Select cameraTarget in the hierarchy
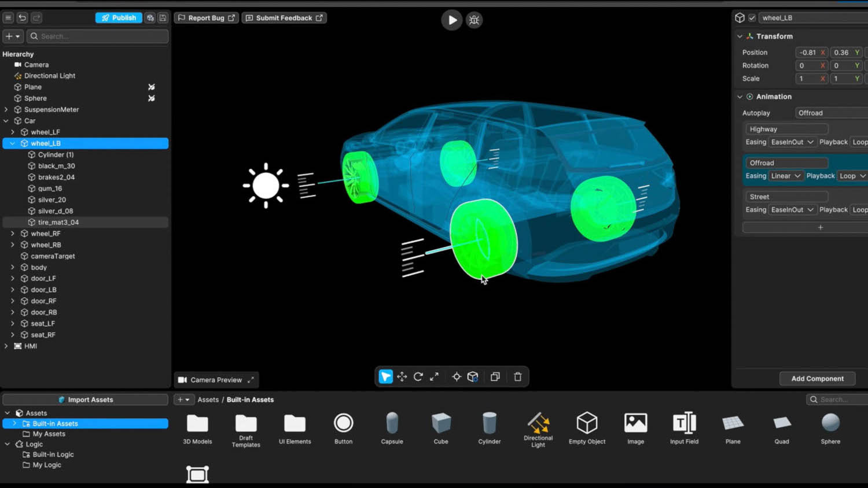 pyautogui.click(x=53, y=256)
